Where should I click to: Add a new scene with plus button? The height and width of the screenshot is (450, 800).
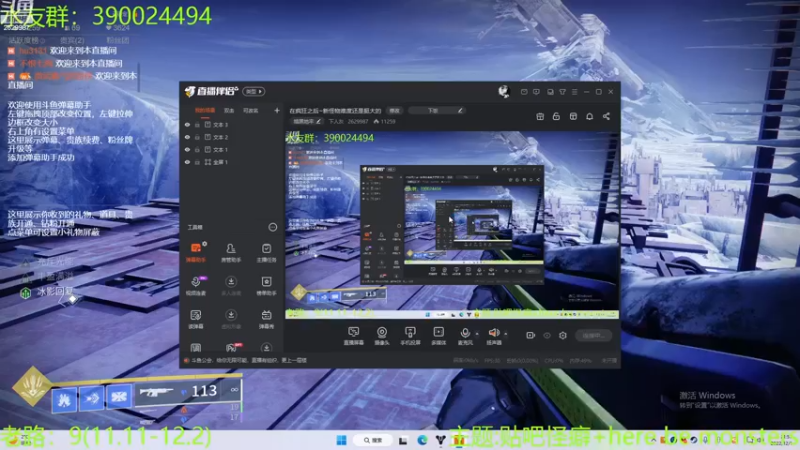click(277, 110)
